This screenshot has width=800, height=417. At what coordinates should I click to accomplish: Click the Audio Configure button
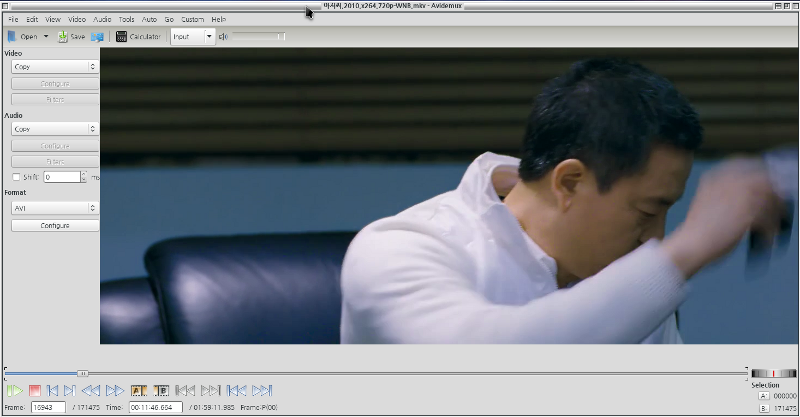(55, 146)
